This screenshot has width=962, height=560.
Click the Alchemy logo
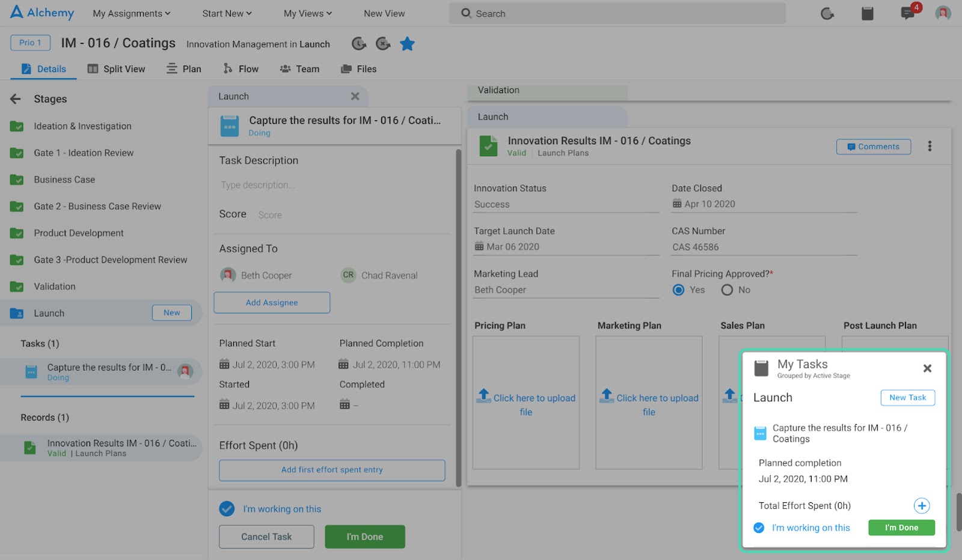[42, 13]
